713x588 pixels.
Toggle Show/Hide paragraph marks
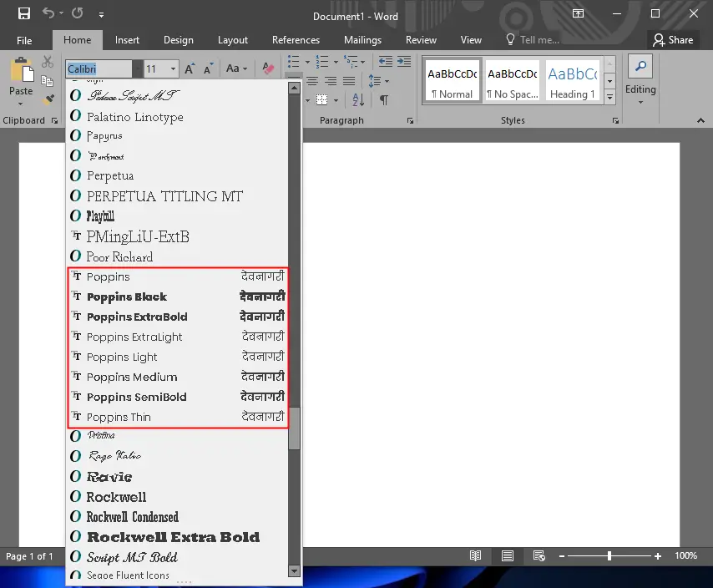pyautogui.click(x=384, y=99)
